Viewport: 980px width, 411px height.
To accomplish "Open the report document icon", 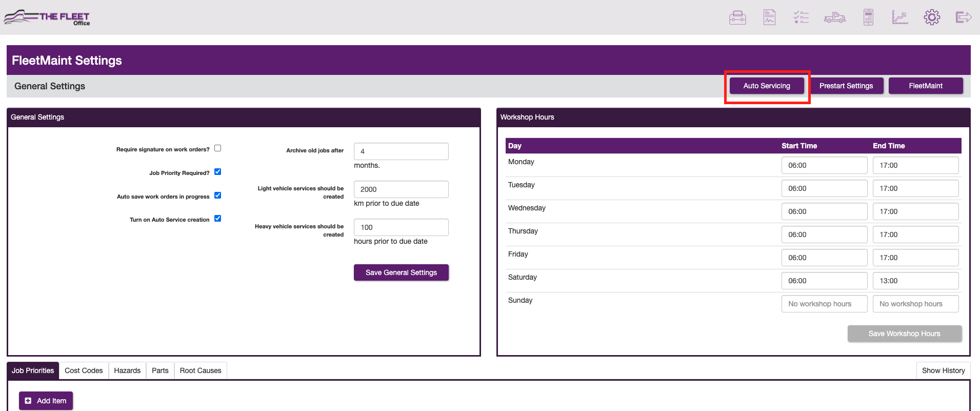I will coord(769,17).
